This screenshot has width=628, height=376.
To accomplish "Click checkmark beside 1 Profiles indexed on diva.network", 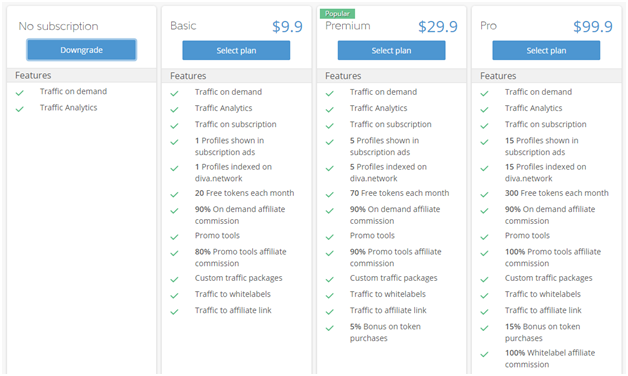I will pos(174,169).
